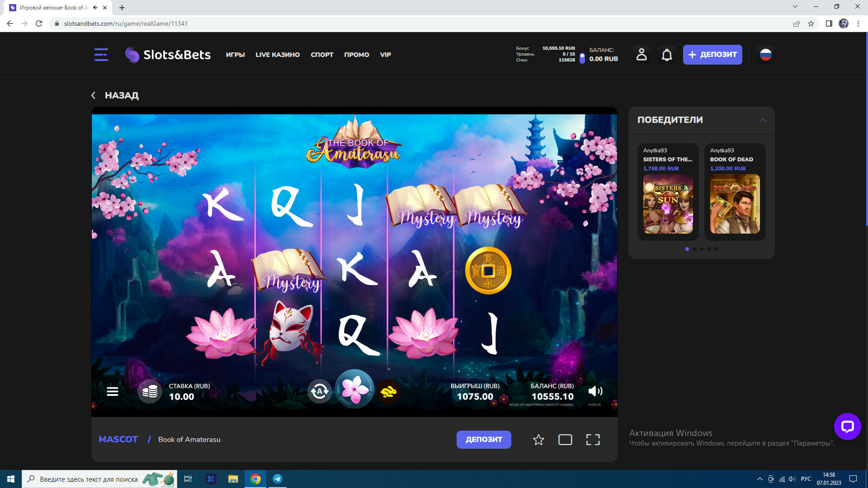Open the live chat support bubble
Screen dimensions: 868x488
coord(847,426)
